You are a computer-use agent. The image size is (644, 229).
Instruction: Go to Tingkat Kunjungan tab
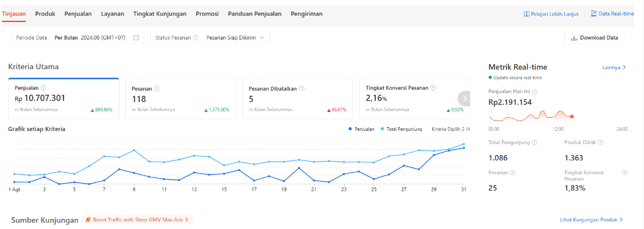click(x=160, y=14)
